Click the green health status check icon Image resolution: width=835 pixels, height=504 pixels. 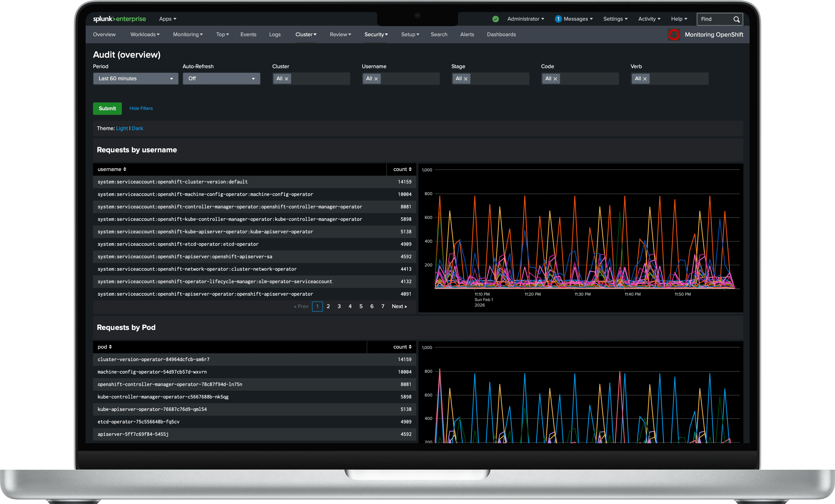pyautogui.click(x=495, y=19)
